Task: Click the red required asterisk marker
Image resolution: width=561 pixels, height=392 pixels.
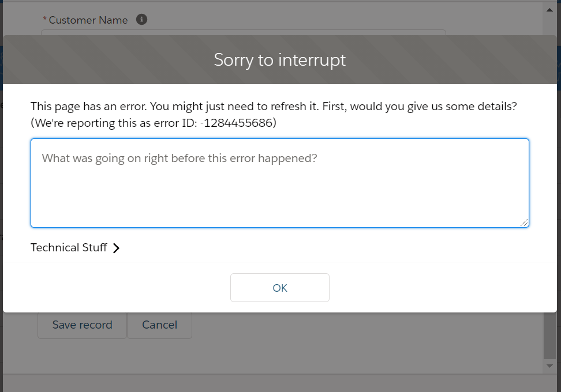Action: (45, 21)
